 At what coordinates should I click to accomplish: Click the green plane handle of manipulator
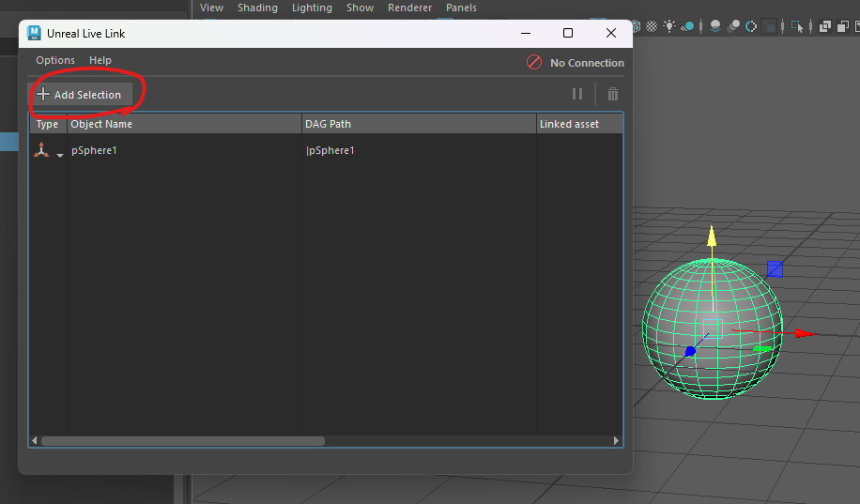(762, 349)
